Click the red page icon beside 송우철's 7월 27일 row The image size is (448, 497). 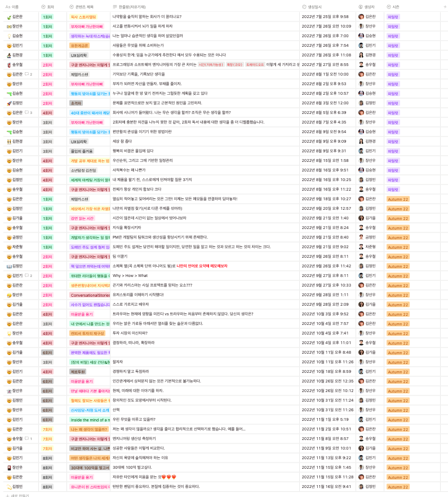(x=9, y=65)
